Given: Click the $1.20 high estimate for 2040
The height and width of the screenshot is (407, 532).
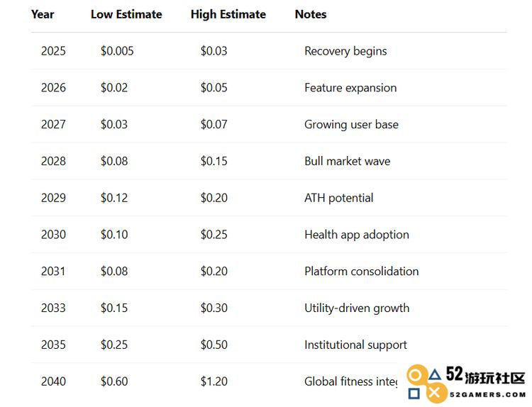Looking at the screenshot, I should click(214, 381).
